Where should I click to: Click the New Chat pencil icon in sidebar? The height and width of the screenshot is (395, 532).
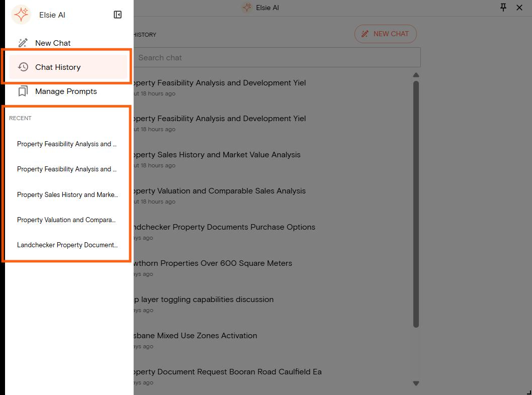click(x=23, y=43)
